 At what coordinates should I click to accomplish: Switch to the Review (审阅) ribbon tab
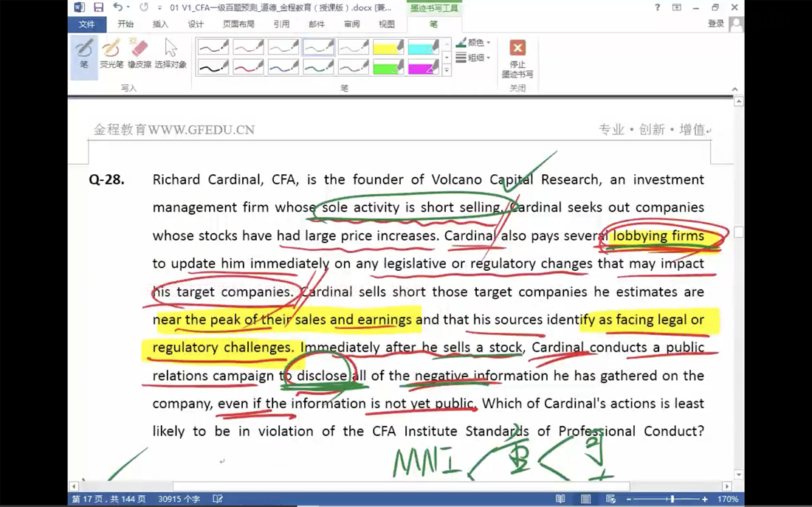tap(351, 24)
